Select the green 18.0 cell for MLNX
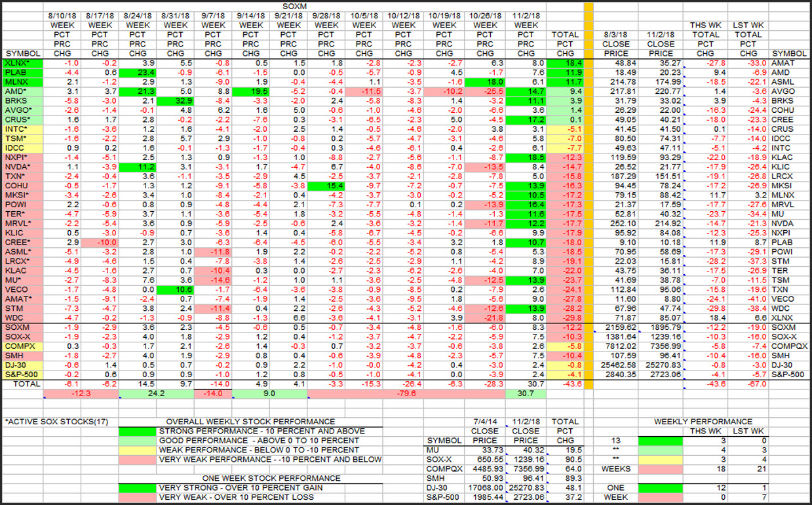The height and width of the screenshot is (505, 812). coord(484,82)
